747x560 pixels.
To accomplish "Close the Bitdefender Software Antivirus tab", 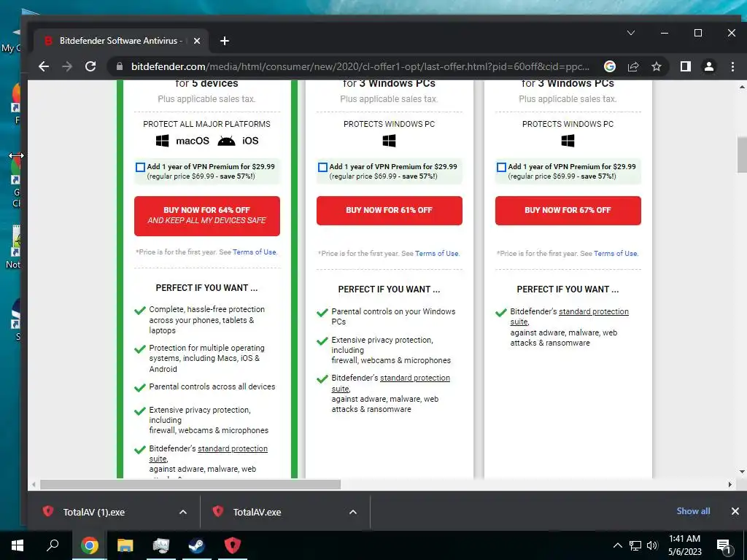I will click(x=197, y=41).
